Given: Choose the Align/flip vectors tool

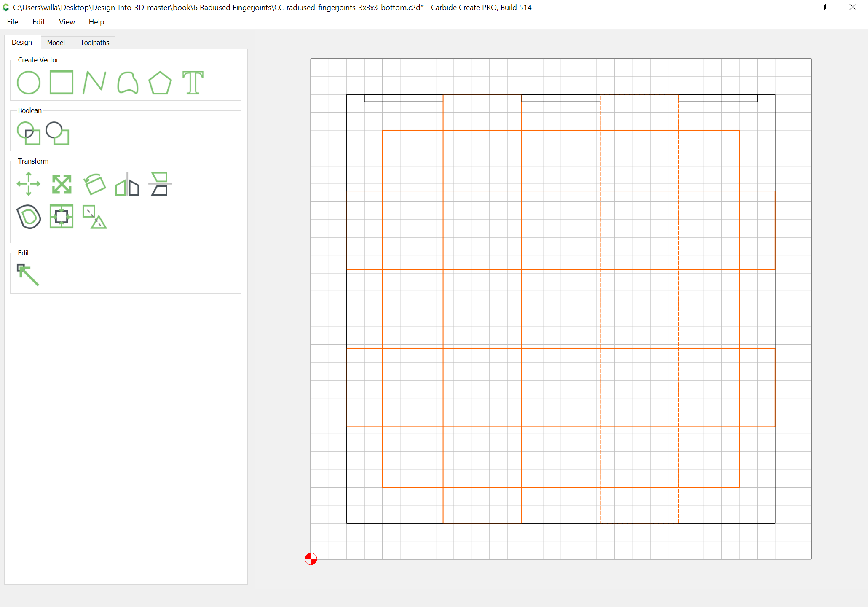Looking at the screenshot, I should coord(160,184).
